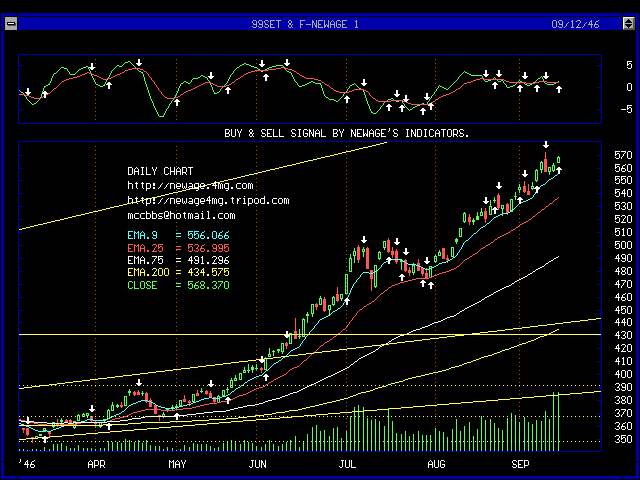
Task: Select the EMA.75 value 491.296
Action: click(208, 260)
